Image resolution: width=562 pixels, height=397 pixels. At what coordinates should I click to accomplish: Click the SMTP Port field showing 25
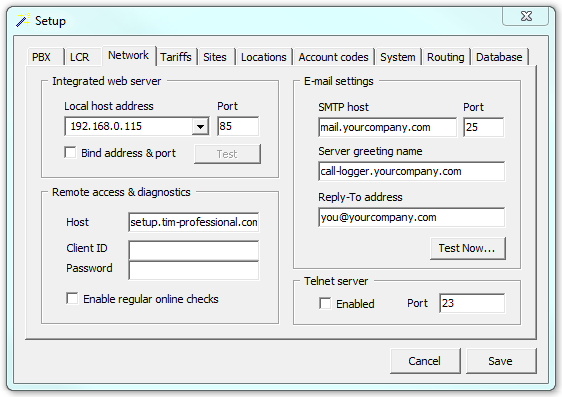[484, 127]
